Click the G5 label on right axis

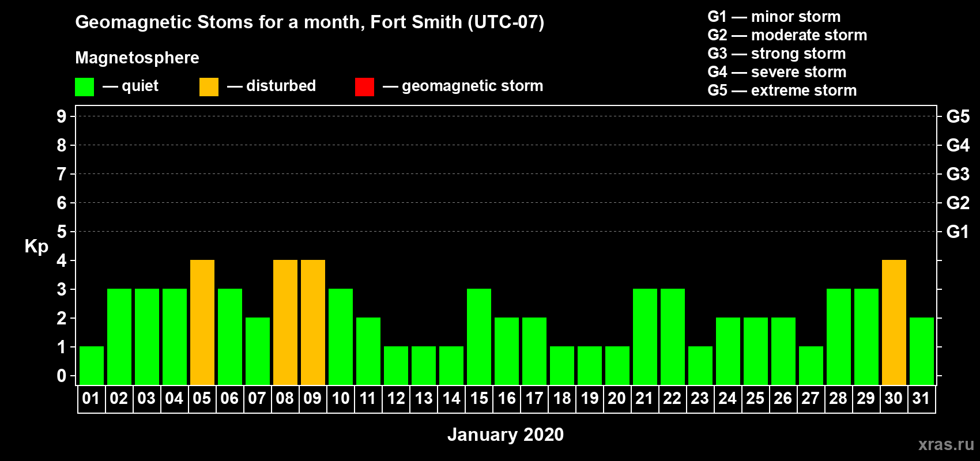click(x=958, y=116)
